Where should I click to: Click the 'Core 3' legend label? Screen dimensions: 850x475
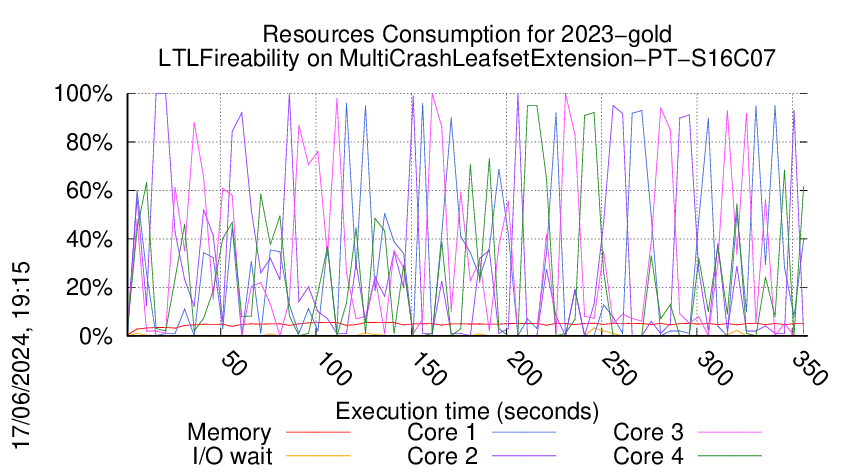(648, 432)
